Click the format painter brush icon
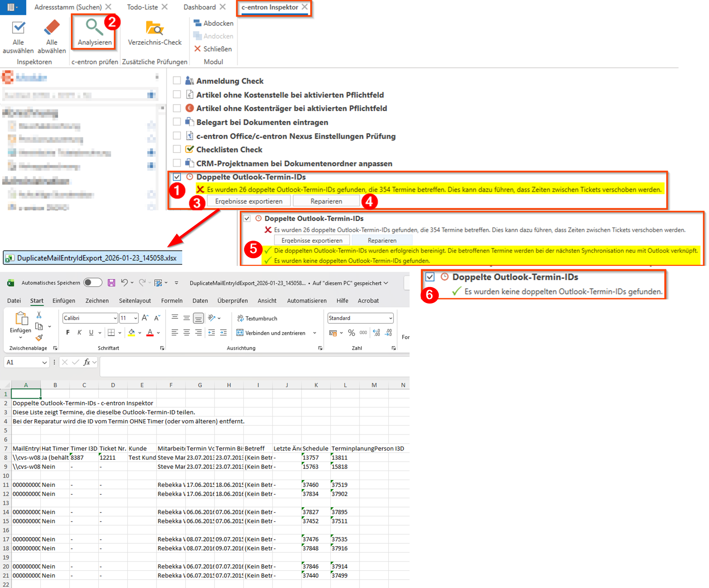Image resolution: width=709 pixels, height=588 pixels. click(x=39, y=338)
